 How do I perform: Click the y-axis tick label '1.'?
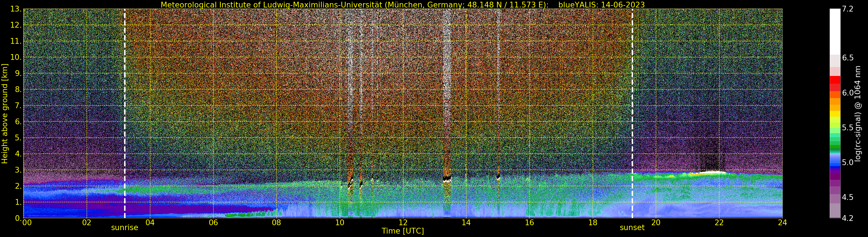(x=18, y=202)
